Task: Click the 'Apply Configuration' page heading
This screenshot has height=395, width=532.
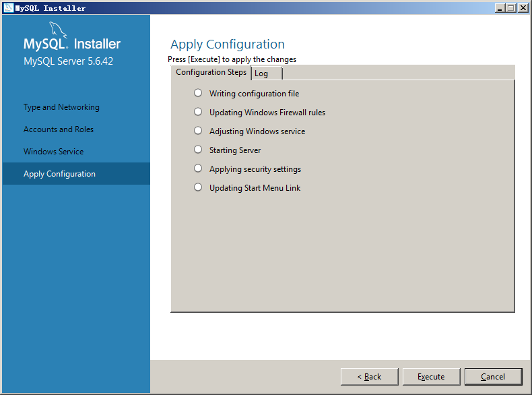Action: 228,44
